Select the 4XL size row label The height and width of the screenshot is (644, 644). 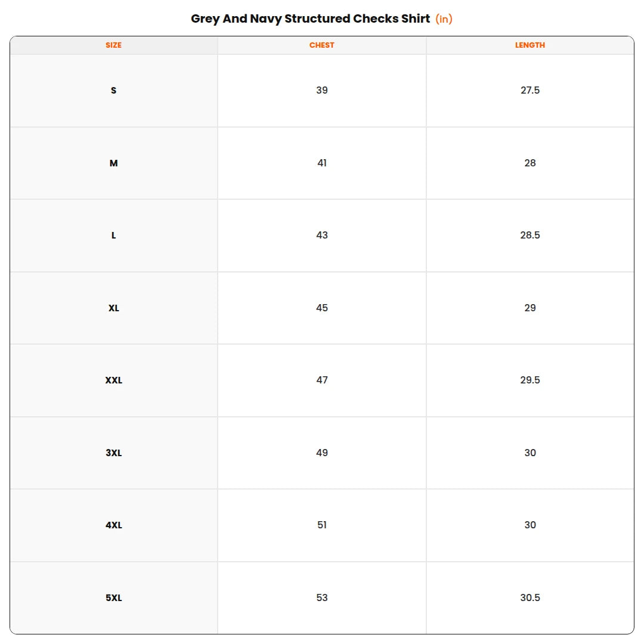113,525
